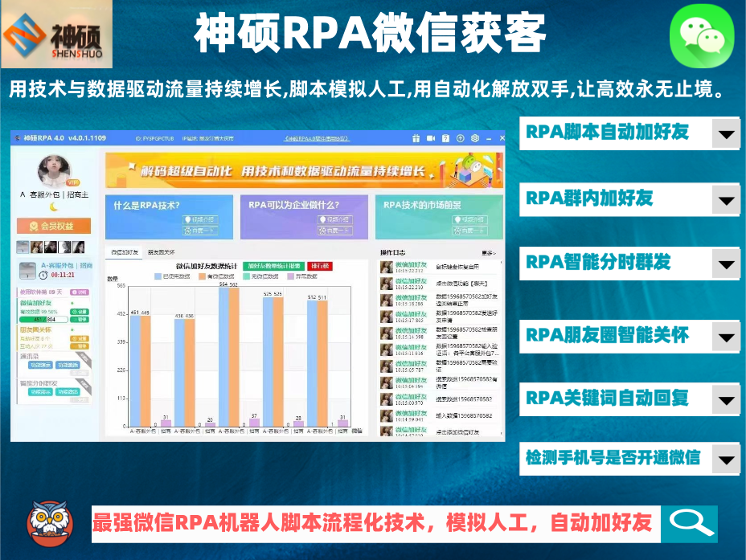Click the magnifying glass icon at bottom right

691,523
